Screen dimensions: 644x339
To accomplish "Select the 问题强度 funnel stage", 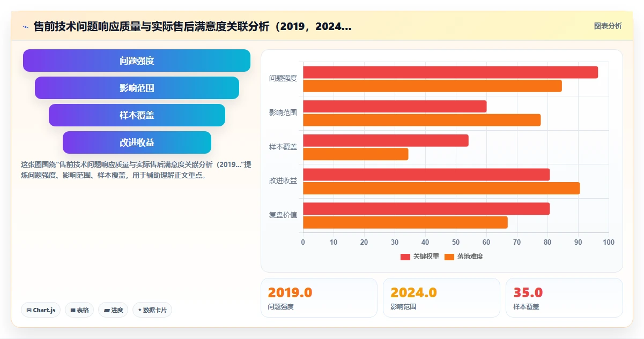I will [x=137, y=61].
